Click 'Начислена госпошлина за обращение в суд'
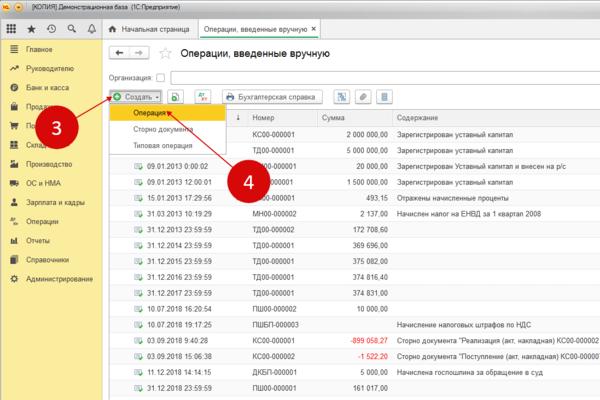 coord(470,372)
